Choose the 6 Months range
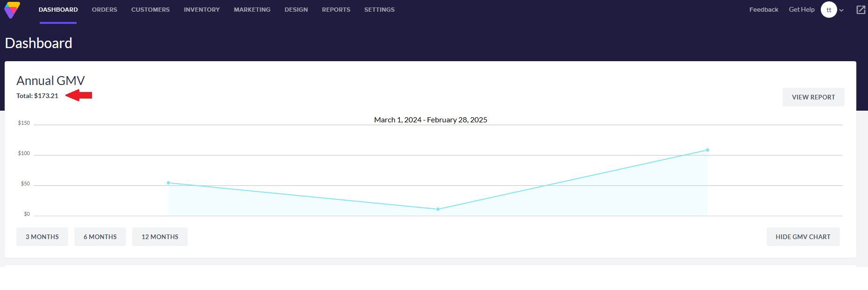This screenshot has height=290, width=868. [100, 237]
